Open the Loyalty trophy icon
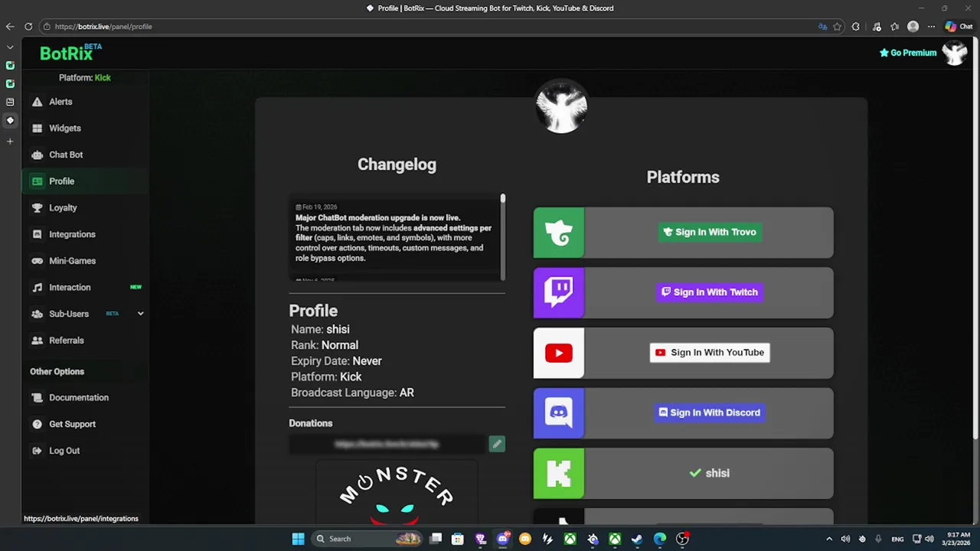 [x=37, y=208]
